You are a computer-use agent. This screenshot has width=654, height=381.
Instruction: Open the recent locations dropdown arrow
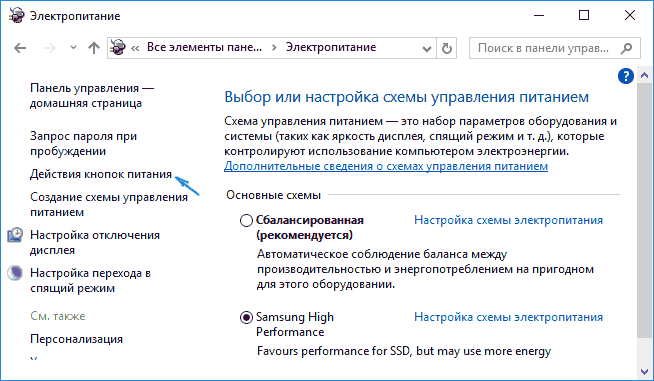[73, 48]
